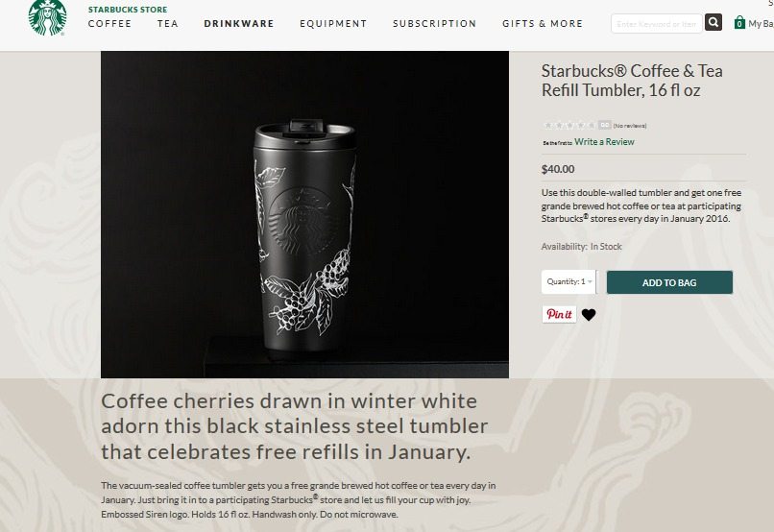The width and height of the screenshot is (774, 532).
Task: Open the Quantity dropdown
Action: coord(568,281)
